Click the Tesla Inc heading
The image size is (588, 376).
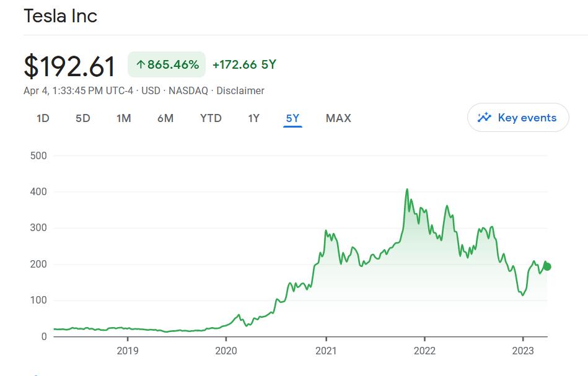[60, 16]
